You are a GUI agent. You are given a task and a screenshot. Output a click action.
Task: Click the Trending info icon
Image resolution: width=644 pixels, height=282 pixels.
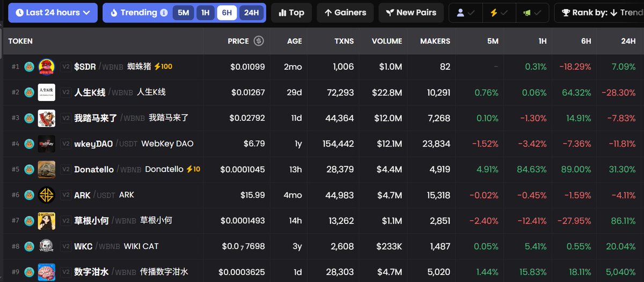click(x=164, y=12)
